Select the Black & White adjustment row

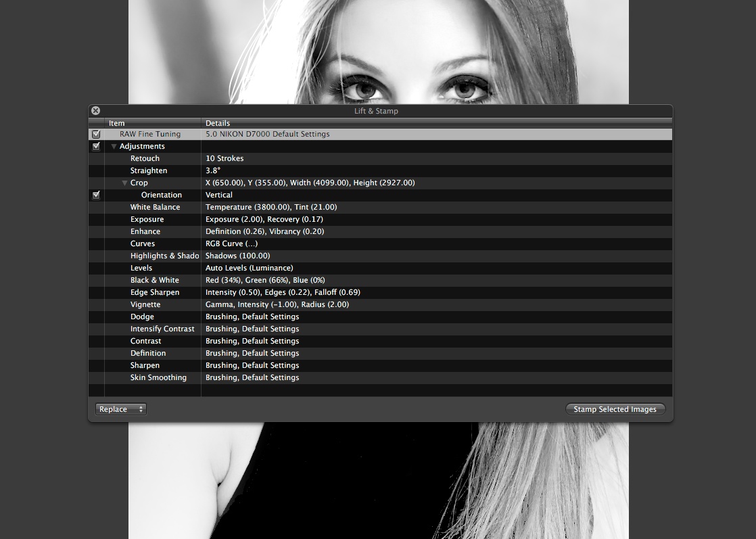tap(154, 281)
